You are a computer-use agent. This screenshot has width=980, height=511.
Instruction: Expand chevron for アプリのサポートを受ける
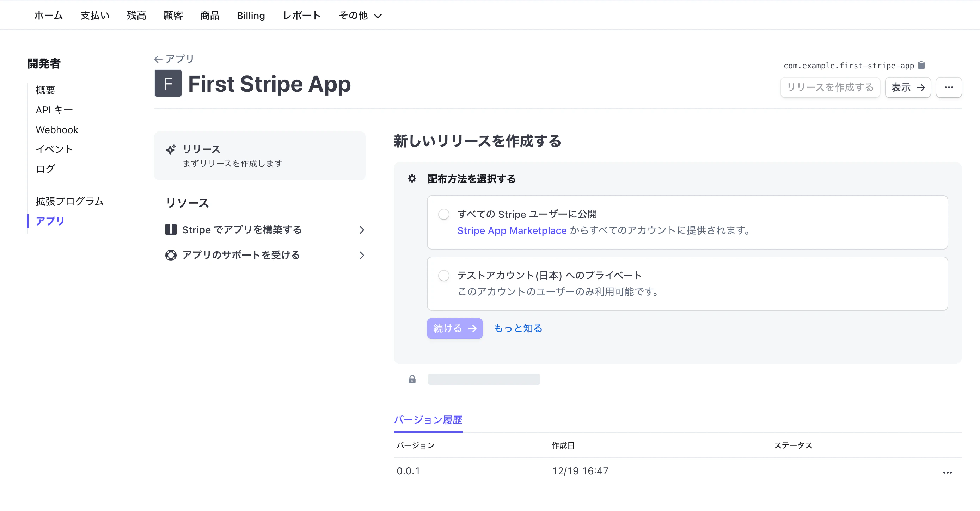click(x=361, y=255)
